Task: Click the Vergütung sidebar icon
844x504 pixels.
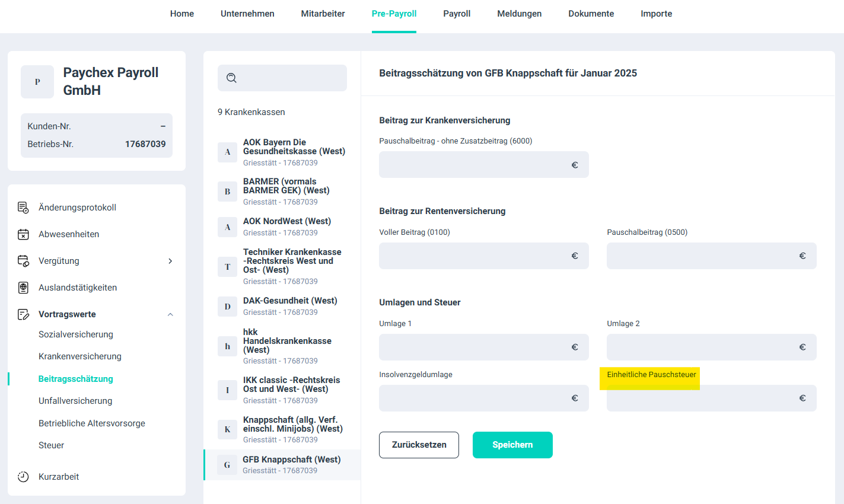Action: click(x=23, y=261)
